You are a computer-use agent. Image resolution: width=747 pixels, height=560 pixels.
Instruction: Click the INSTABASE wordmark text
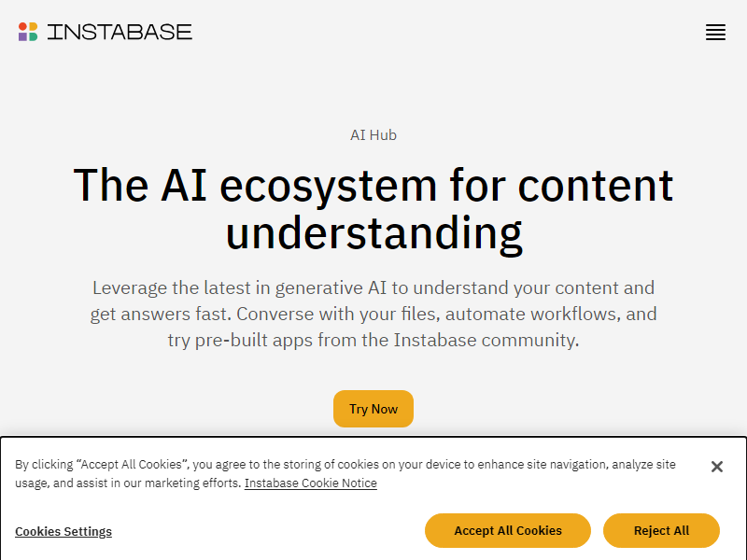120,33
